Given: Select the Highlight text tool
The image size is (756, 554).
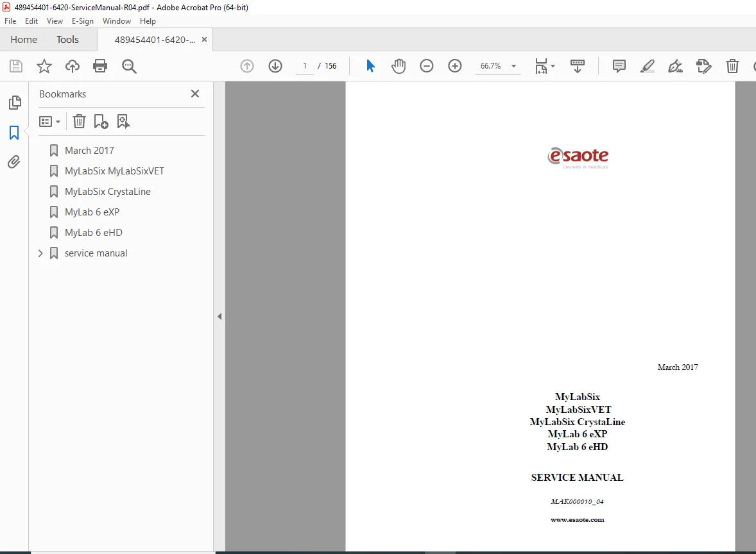Looking at the screenshot, I should (x=647, y=66).
